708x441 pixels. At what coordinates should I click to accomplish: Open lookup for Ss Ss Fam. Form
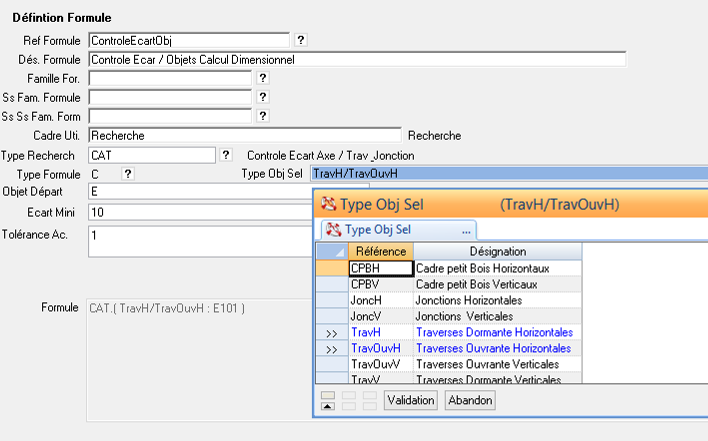263,116
